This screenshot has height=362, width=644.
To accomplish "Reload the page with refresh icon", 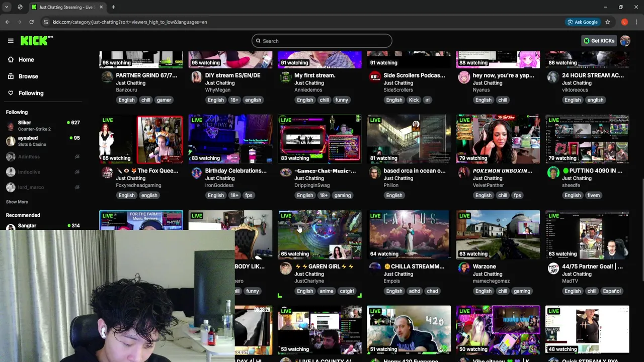I will (x=31, y=22).
